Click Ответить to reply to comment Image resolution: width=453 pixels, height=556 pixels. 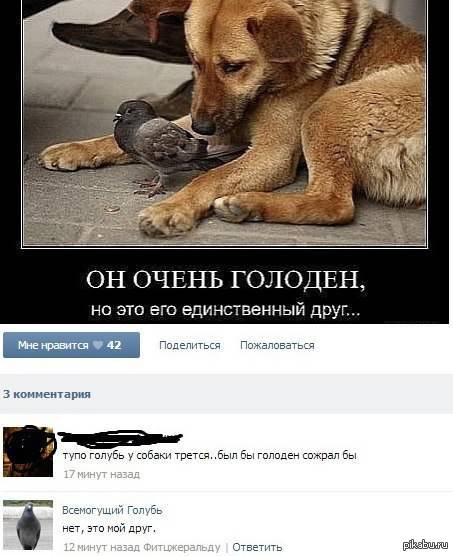tap(257, 547)
